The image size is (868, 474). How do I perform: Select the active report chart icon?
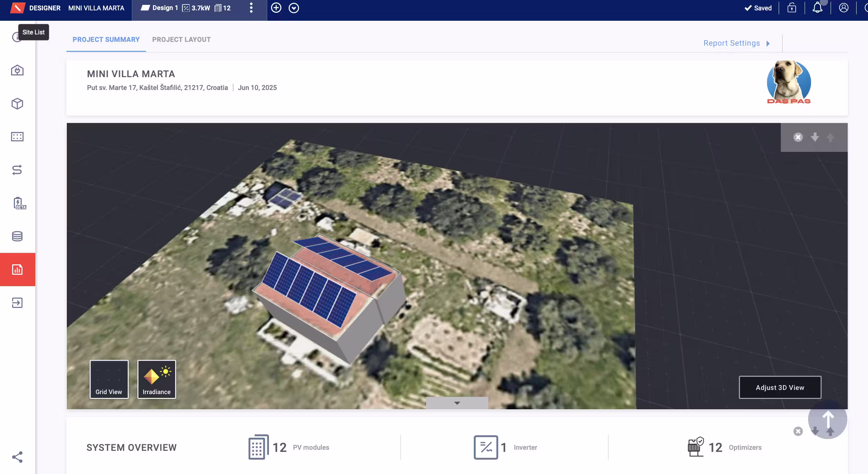(17, 270)
